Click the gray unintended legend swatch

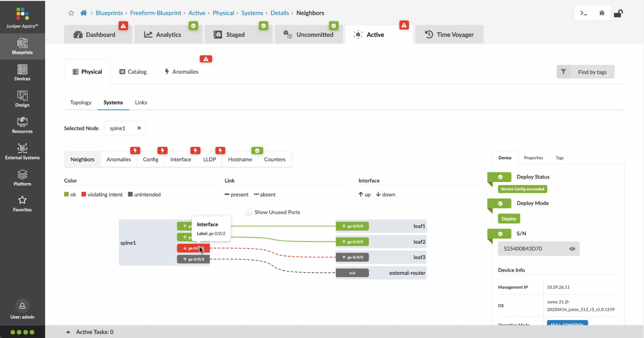[x=130, y=194]
